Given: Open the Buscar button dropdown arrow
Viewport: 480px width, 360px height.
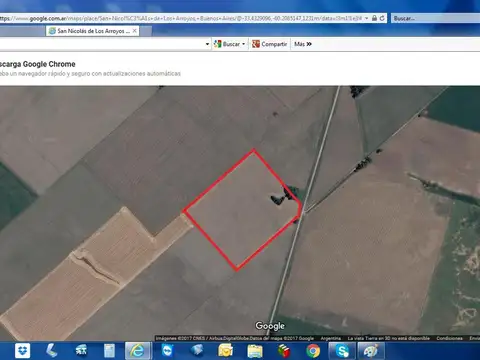Looking at the screenshot, I should coord(244,44).
